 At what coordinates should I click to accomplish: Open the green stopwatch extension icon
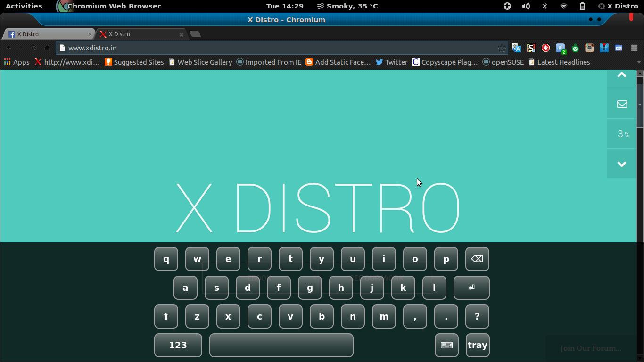click(x=575, y=48)
